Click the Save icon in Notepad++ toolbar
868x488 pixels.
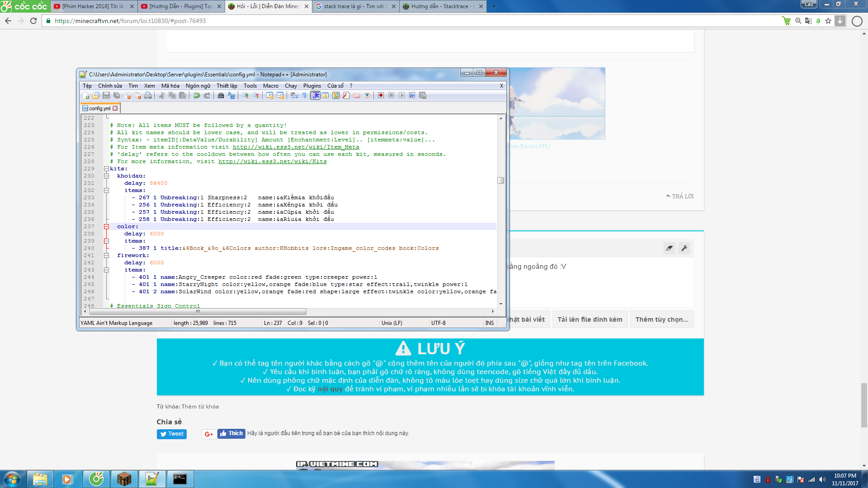[x=106, y=95]
